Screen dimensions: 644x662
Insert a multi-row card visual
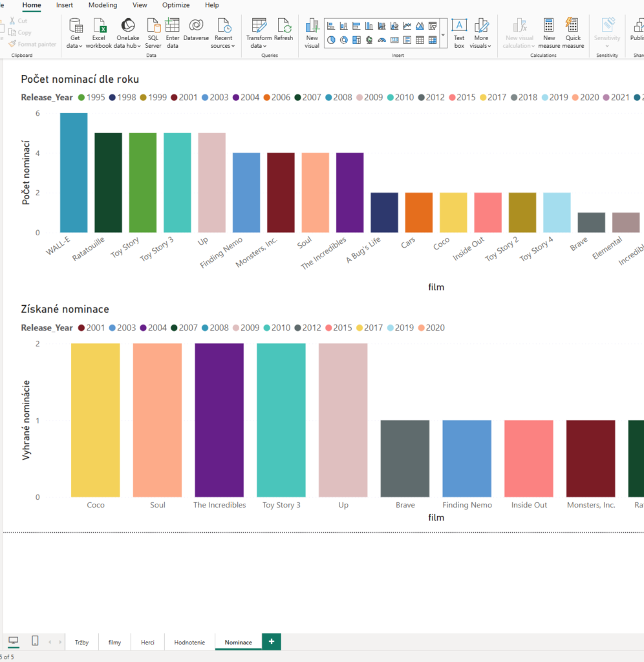(x=407, y=40)
